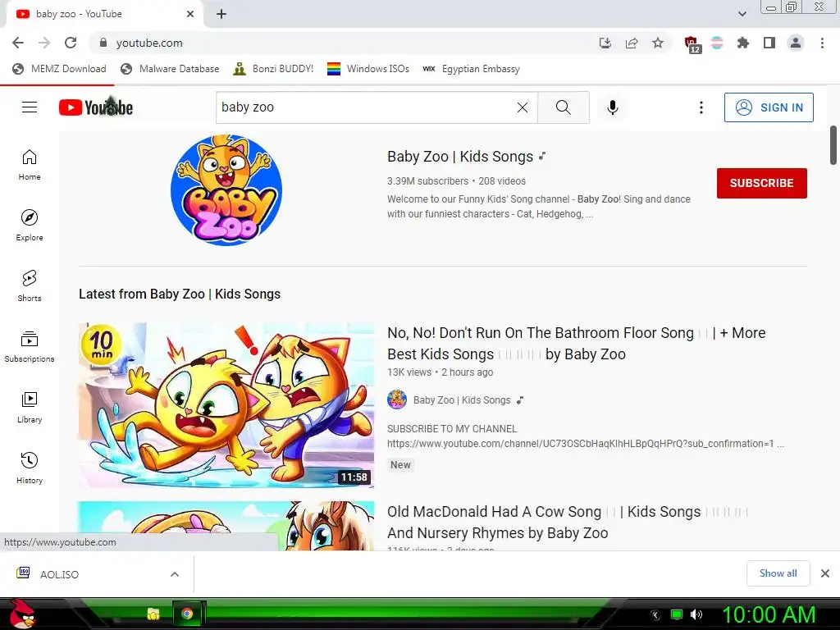The height and width of the screenshot is (630, 840).
Task: Expand the AOL.ISO download options chevron
Action: 175,574
